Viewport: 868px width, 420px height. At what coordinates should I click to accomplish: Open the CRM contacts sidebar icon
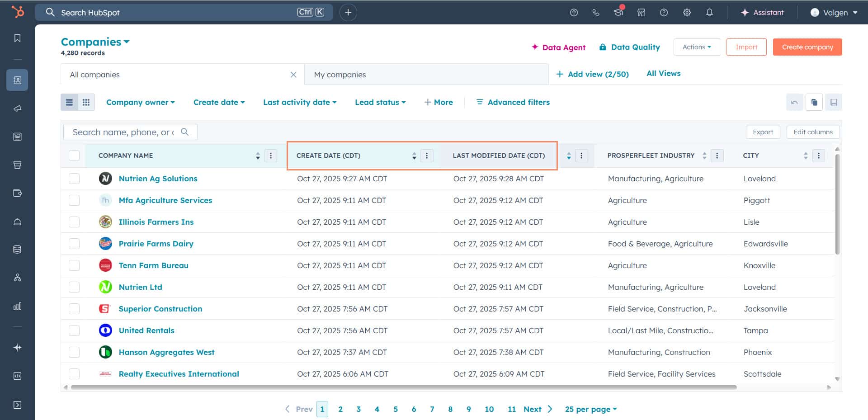pos(17,80)
